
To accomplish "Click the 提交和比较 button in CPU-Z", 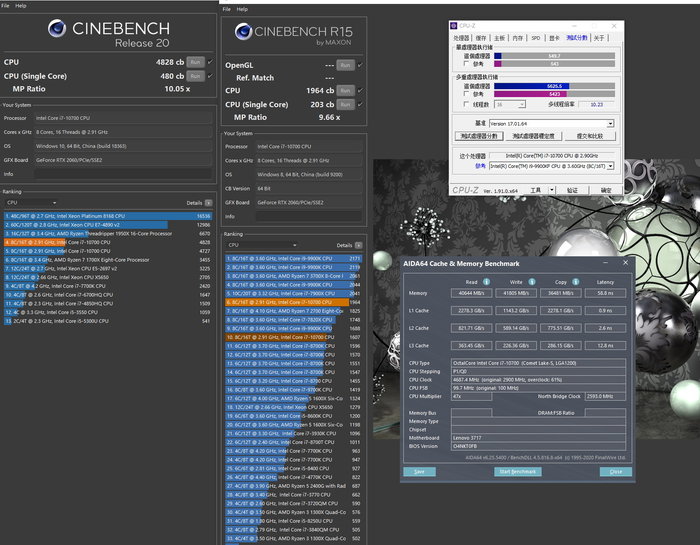I will [590, 136].
